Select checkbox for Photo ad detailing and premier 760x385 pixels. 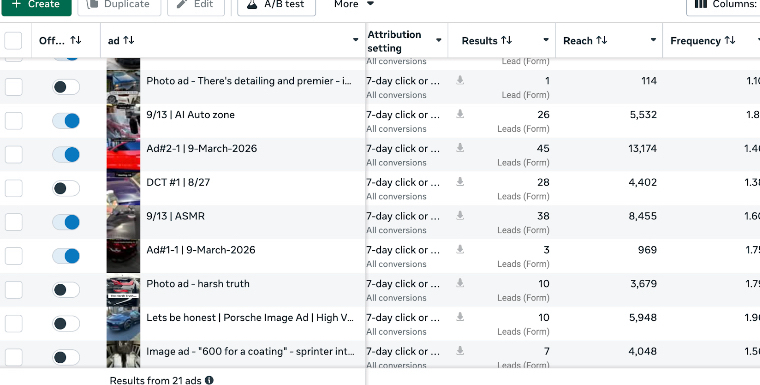14,87
